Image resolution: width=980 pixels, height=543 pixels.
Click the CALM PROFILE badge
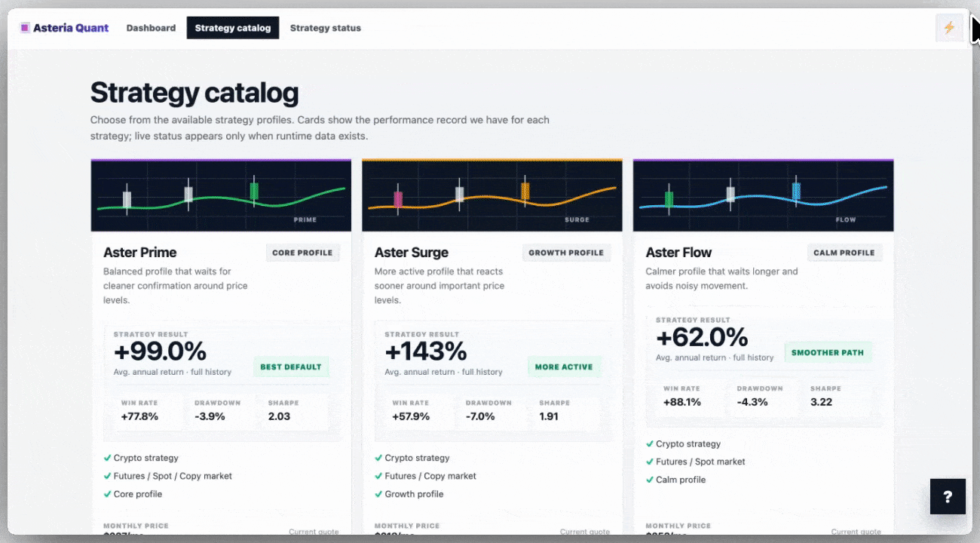tap(844, 253)
